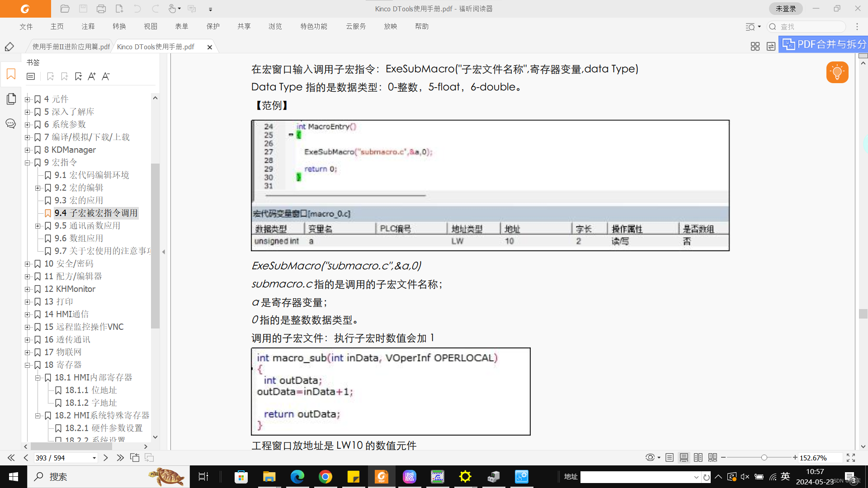Switch to 使用手册II进阶应用篇.pdf tab
Screen dimensions: 868x488
(x=71, y=47)
